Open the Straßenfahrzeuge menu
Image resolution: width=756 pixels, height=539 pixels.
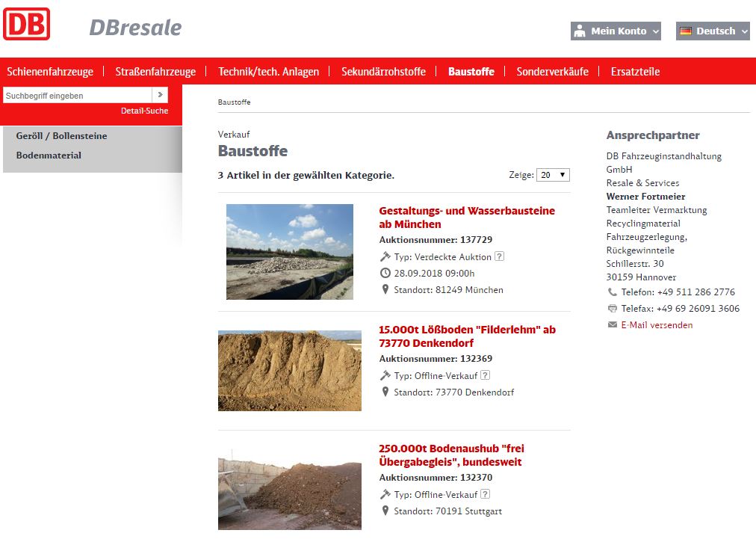155,72
